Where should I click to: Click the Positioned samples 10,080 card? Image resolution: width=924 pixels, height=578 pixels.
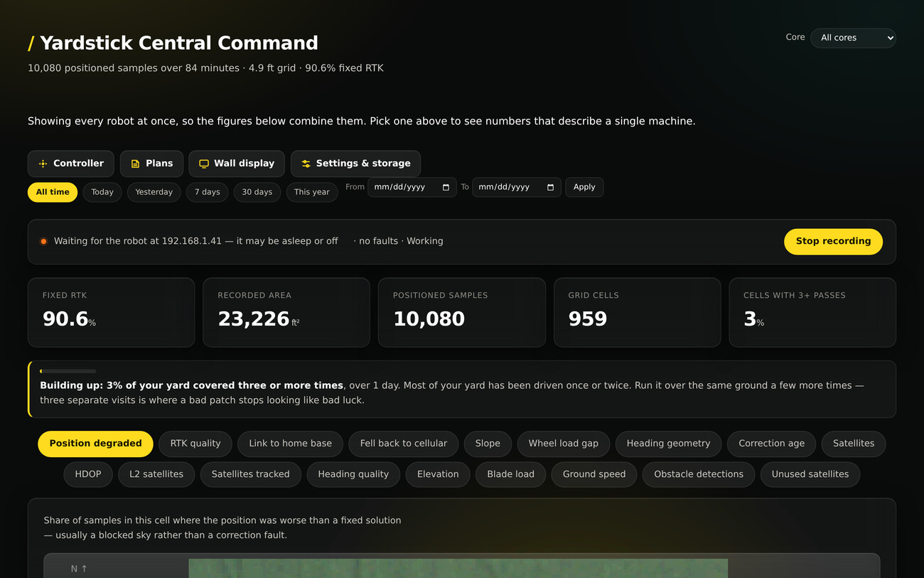click(462, 312)
